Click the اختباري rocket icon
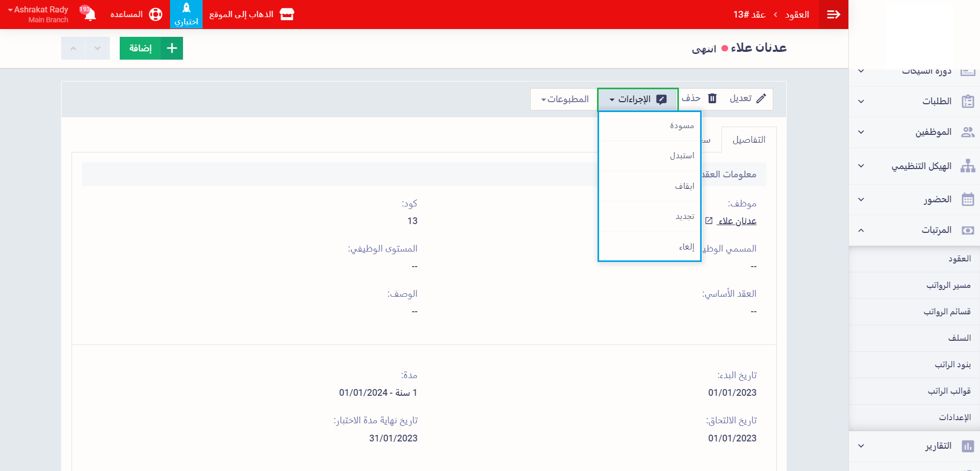The height and width of the screenshot is (471, 980). click(x=186, y=9)
